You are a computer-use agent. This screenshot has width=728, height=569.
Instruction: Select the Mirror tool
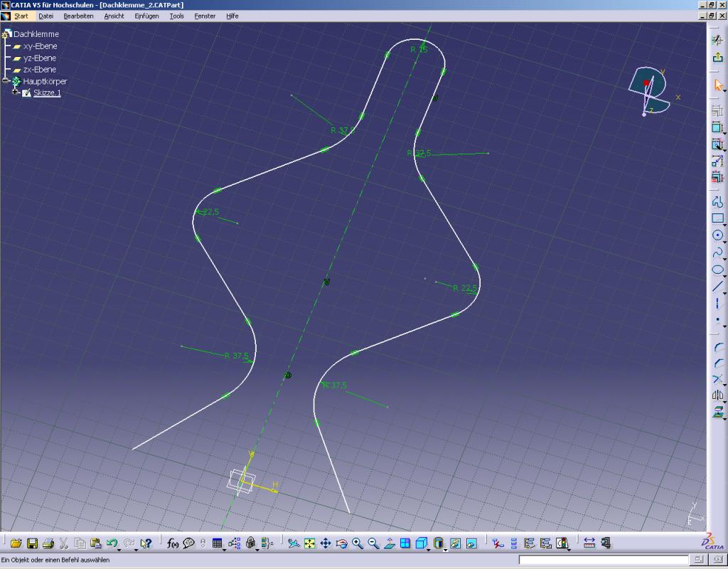point(718,395)
